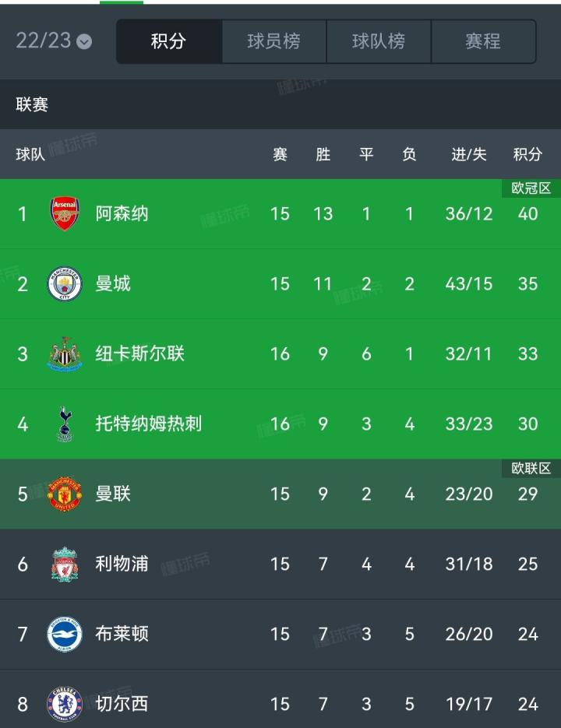Screen dimensions: 561x728
Task: Sort table by 积分 column header
Action: pyautogui.click(x=527, y=154)
